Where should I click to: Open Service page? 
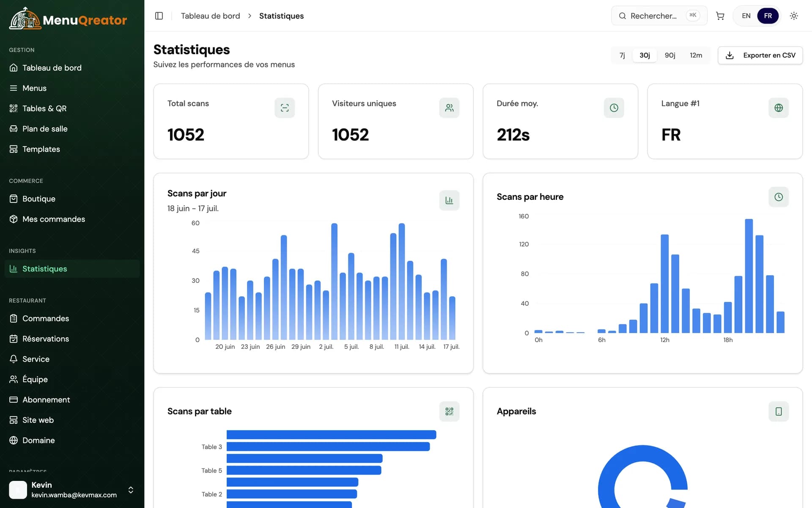[x=72, y=359]
